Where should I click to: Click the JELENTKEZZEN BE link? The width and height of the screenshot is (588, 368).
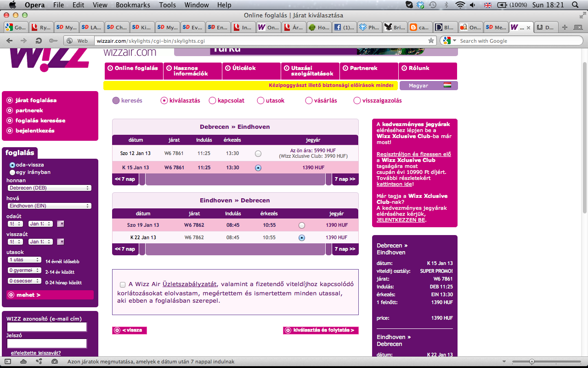coord(401,220)
